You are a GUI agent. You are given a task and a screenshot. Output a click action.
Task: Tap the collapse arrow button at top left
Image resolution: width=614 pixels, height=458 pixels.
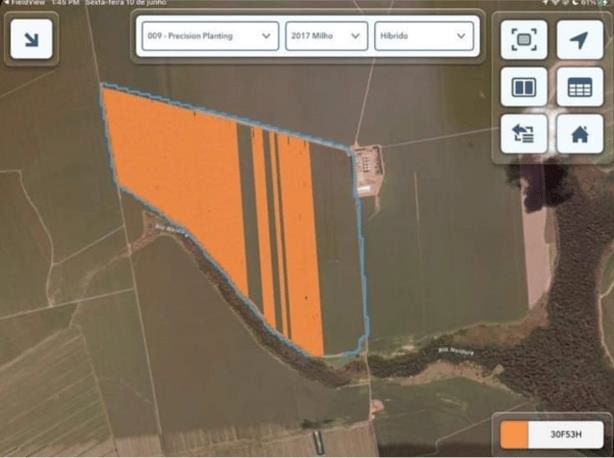point(31,40)
